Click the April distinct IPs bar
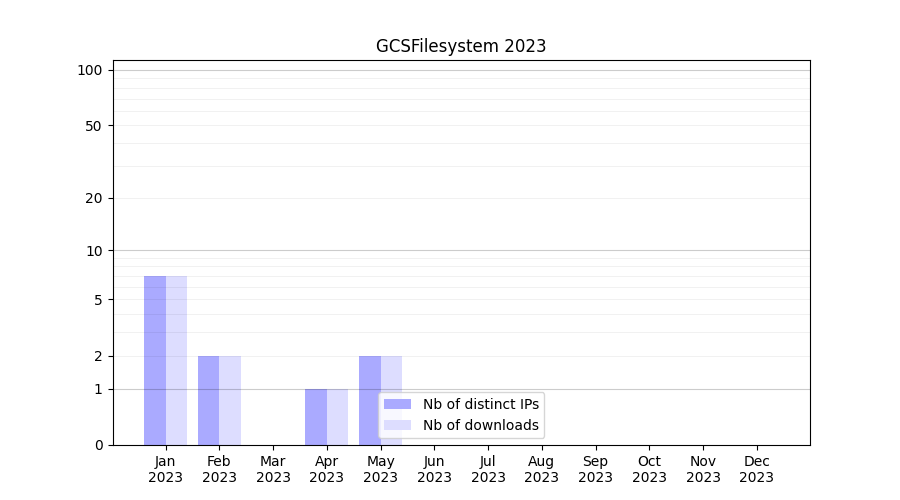Viewport: 900px width, 500px height. [316, 417]
